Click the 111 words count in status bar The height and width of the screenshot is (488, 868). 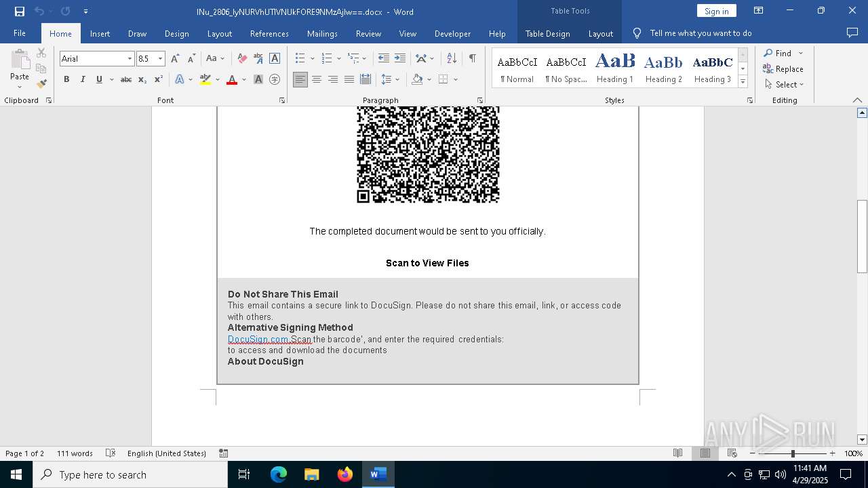pos(75,453)
